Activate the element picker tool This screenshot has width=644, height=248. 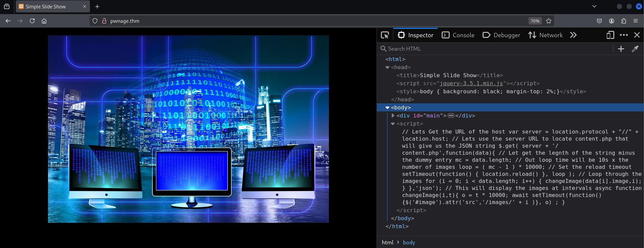click(385, 35)
